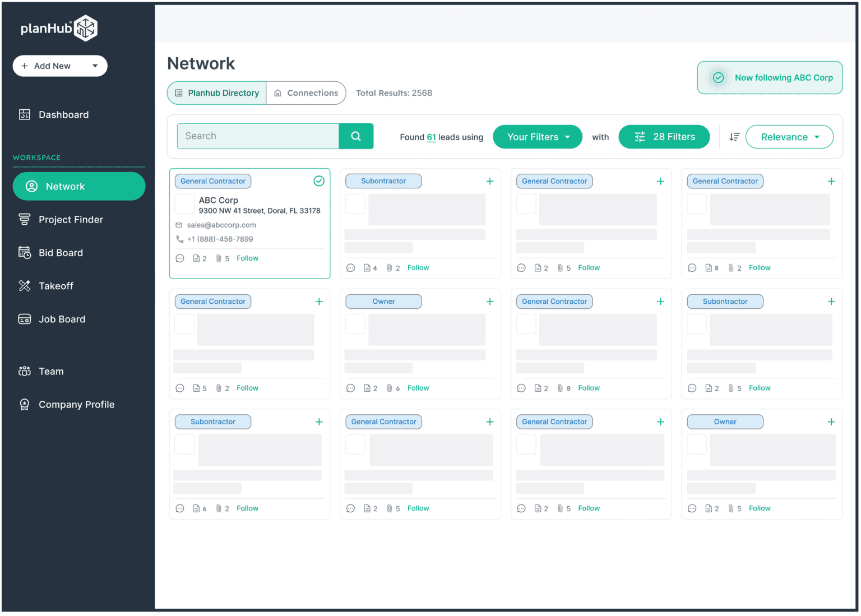Toggle following status on ABC Corp card
Screen dimensions: 861x616
click(319, 181)
